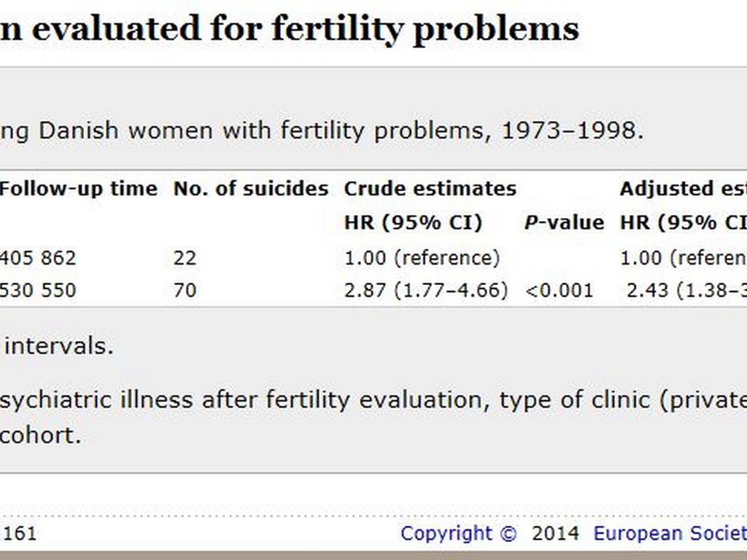Click the number 161 in the footer
Screen dimensions: 747x560
click(x=20, y=533)
